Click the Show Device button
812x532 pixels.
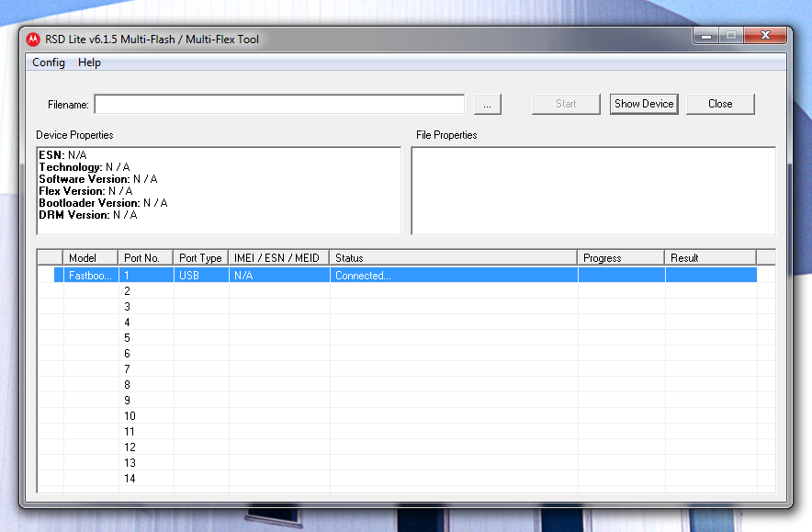click(644, 104)
